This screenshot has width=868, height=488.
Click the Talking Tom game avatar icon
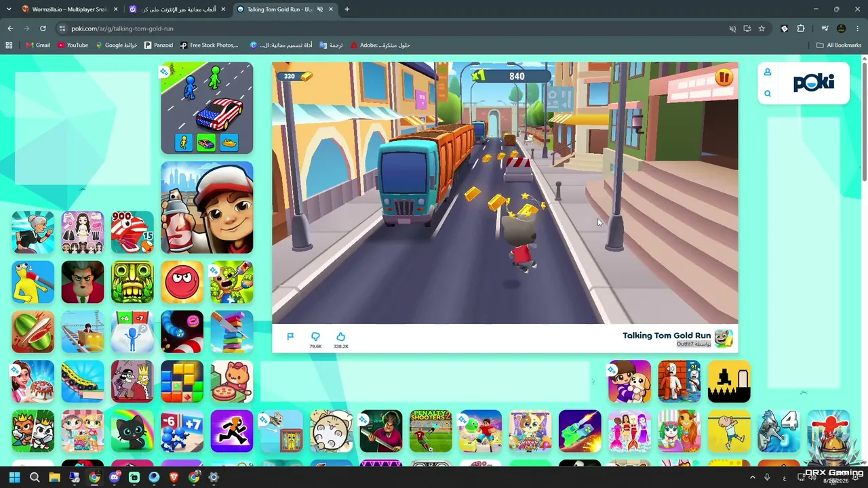724,338
